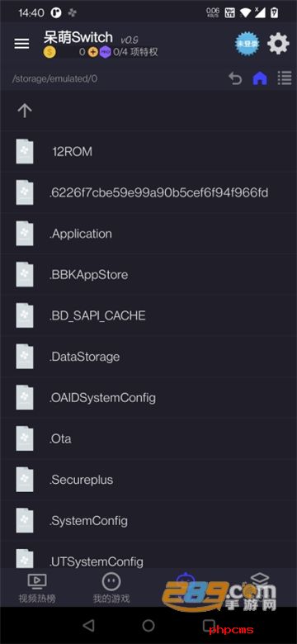
Task: Tap the purple PRO privileges badge
Action: (x=105, y=52)
